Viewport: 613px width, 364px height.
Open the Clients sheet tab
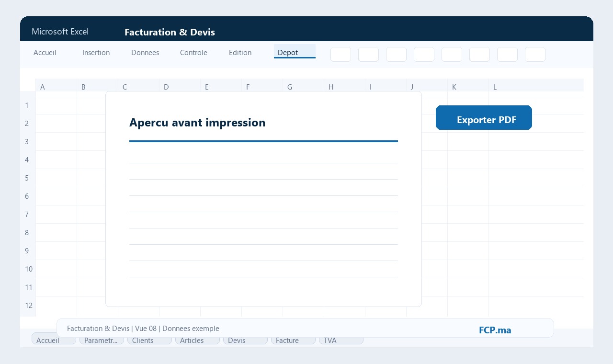coord(149,340)
